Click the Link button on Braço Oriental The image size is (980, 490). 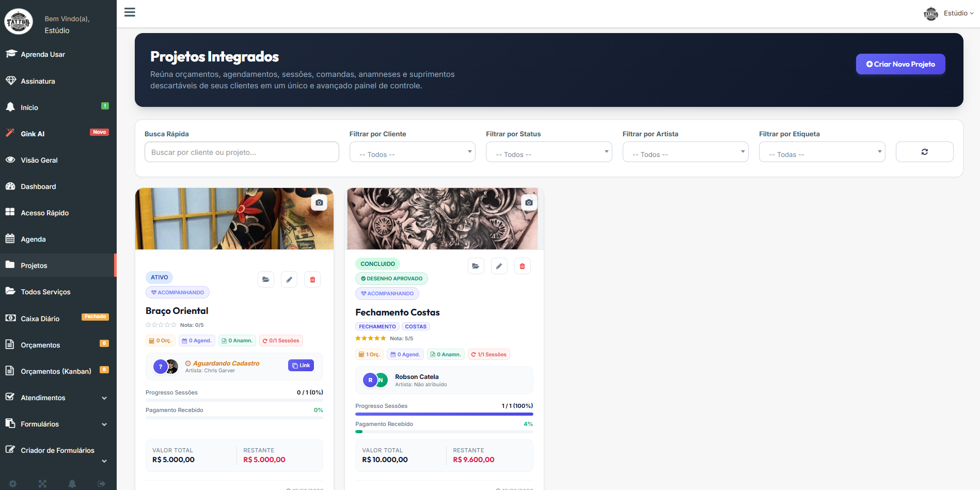[301, 366]
